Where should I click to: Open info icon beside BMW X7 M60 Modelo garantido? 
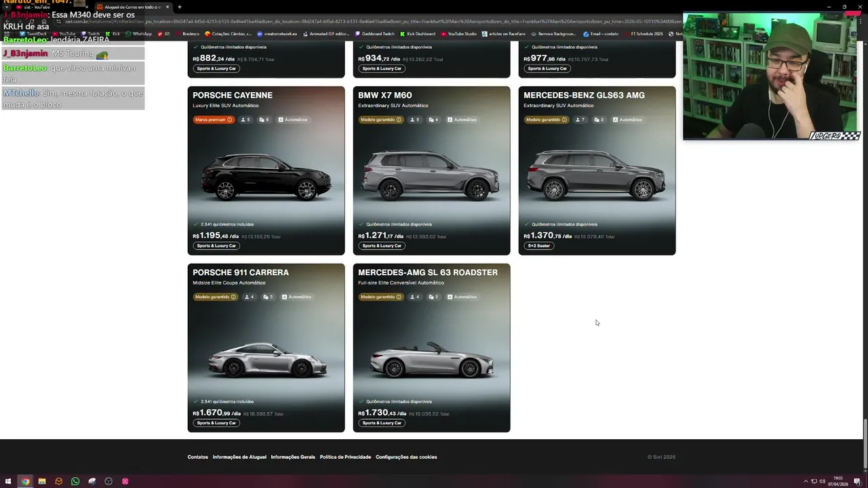point(399,120)
